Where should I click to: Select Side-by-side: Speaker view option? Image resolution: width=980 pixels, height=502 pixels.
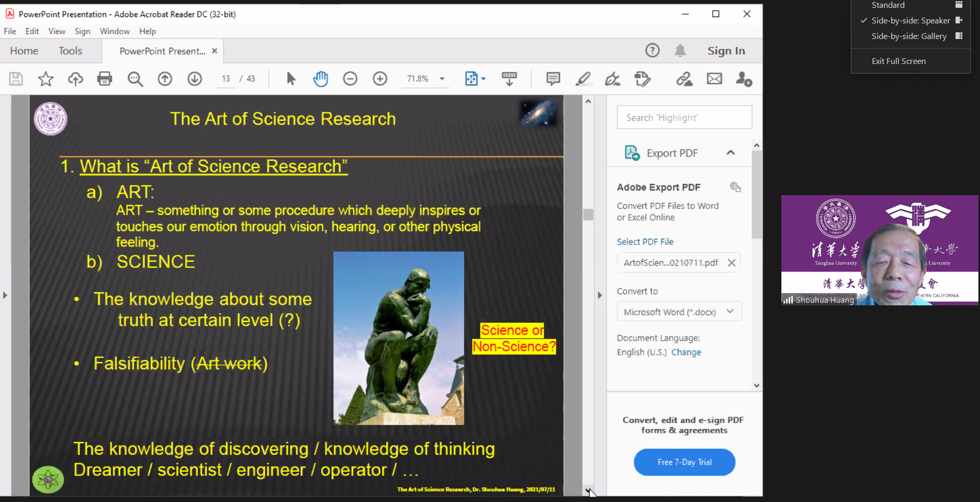click(910, 21)
